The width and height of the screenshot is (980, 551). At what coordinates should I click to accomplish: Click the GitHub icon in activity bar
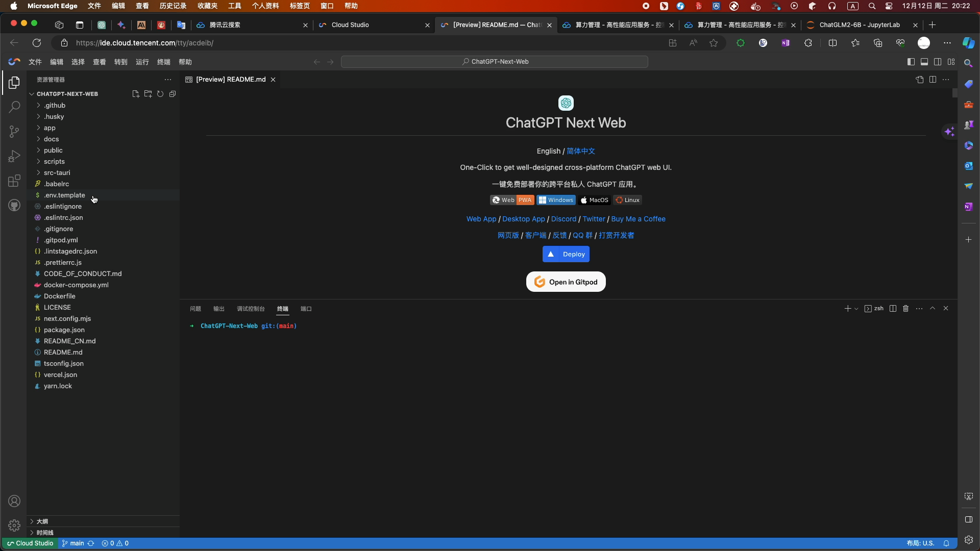click(x=14, y=205)
